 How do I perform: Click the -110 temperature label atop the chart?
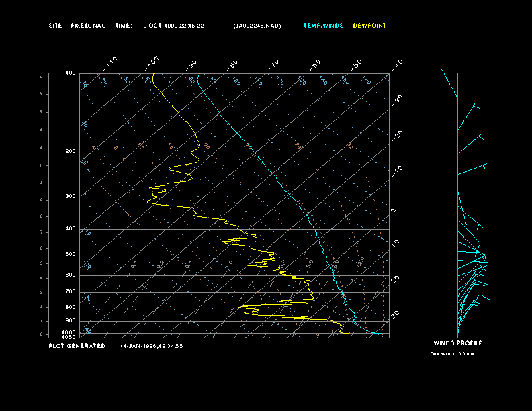tap(112, 62)
